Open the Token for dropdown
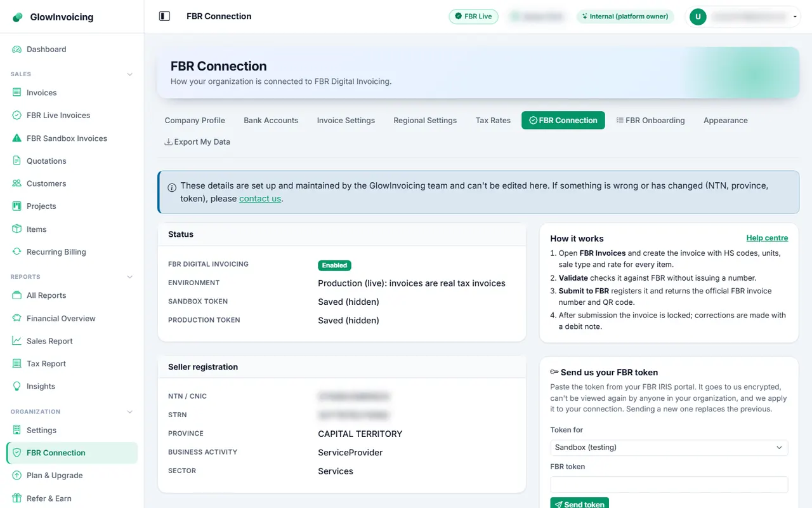The width and height of the screenshot is (812, 508). click(669, 448)
